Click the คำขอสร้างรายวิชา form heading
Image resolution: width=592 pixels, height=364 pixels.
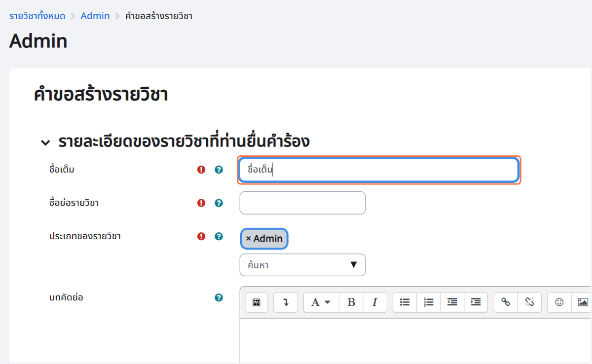pyautogui.click(x=101, y=94)
